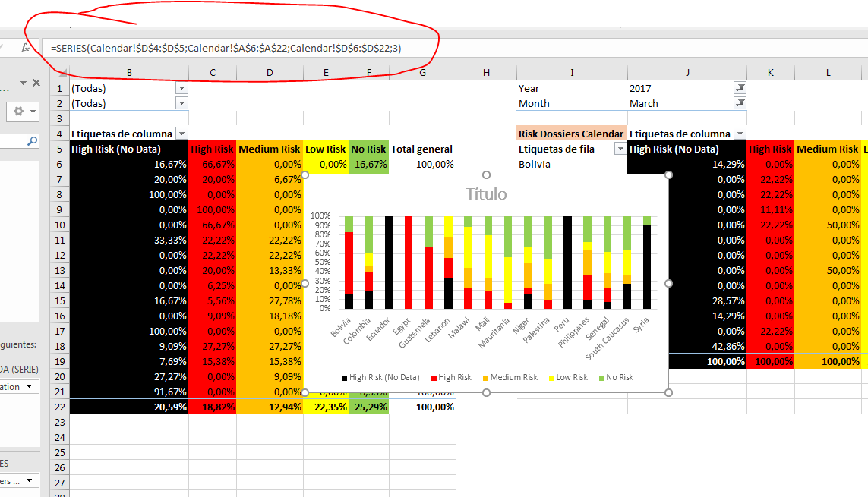The image size is (868, 497).
Task: Click the Month label cell in column I
Action: [572, 103]
